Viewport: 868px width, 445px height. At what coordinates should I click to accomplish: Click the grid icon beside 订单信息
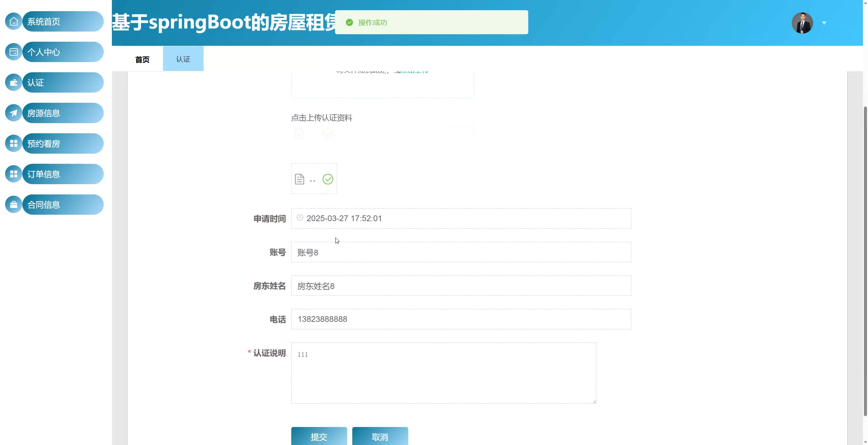pyautogui.click(x=14, y=174)
